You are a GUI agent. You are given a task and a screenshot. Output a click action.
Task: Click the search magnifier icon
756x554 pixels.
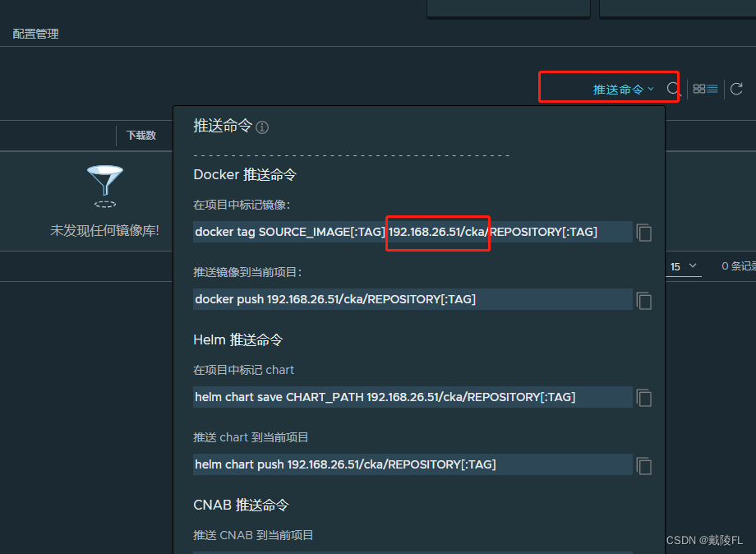674,90
